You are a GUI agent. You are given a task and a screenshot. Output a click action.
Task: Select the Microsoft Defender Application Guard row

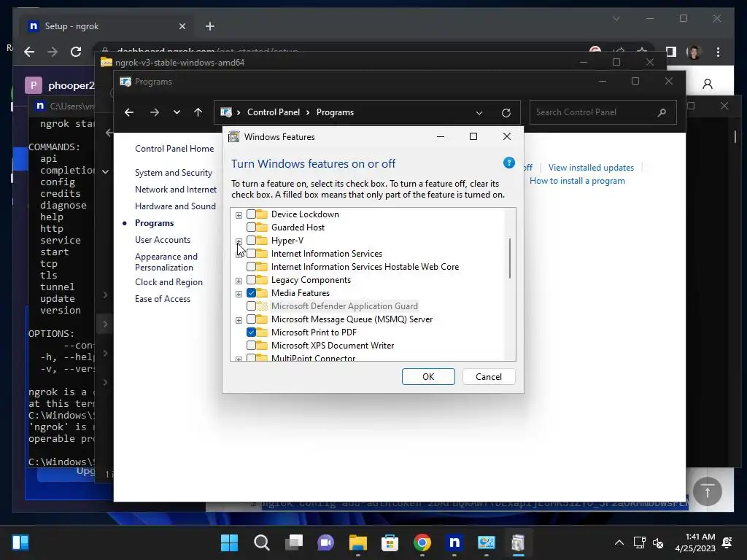(x=344, y=306)
